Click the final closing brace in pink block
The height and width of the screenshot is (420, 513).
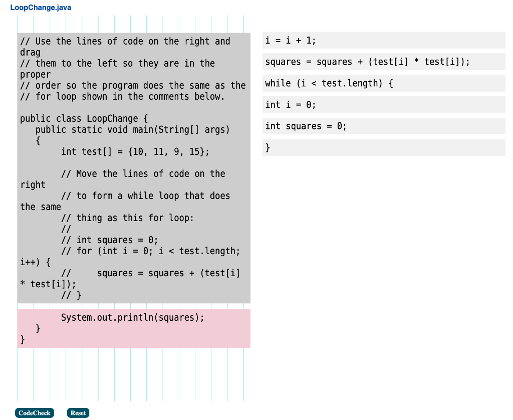coord(22,339)
